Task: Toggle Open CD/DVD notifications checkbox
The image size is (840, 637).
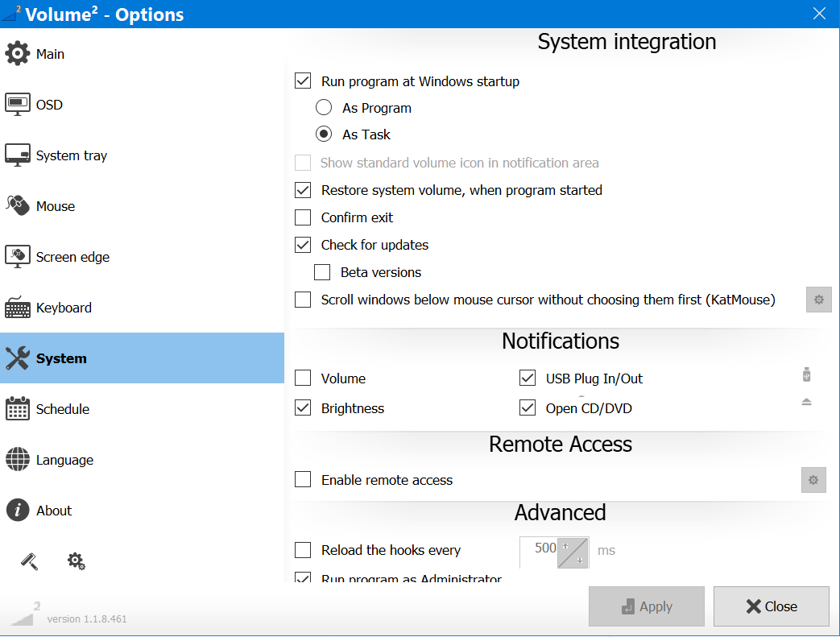Action: [x=528, y=408]
